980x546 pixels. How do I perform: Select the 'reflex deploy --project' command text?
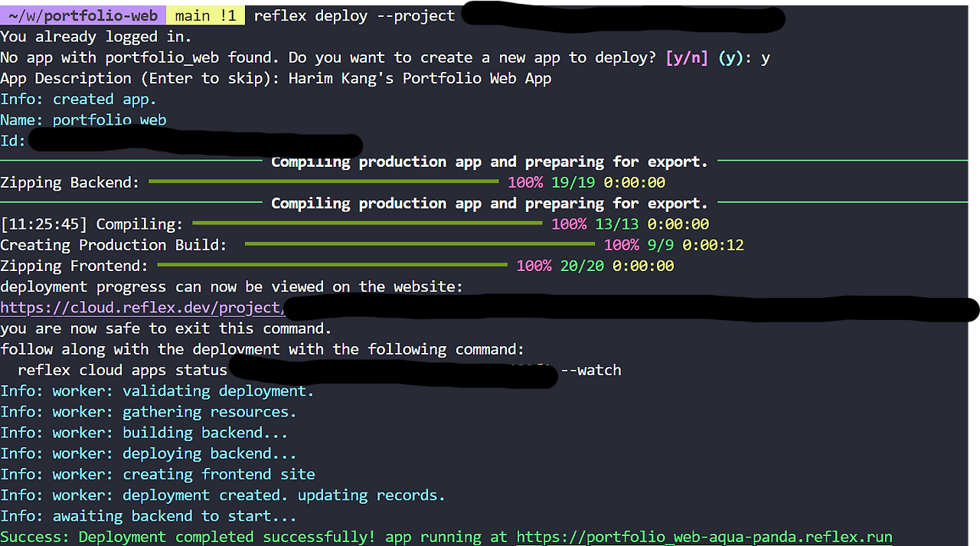(x=352, y=15)
